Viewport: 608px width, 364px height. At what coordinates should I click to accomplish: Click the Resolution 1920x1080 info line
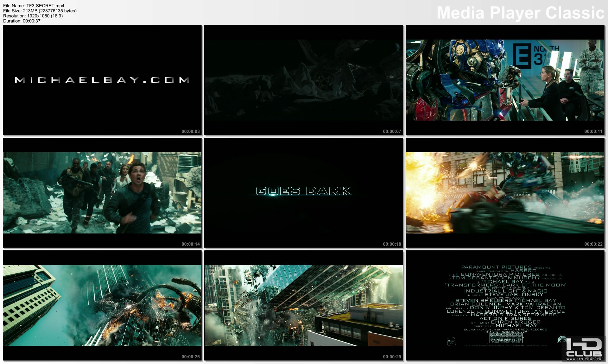[33, 16]
